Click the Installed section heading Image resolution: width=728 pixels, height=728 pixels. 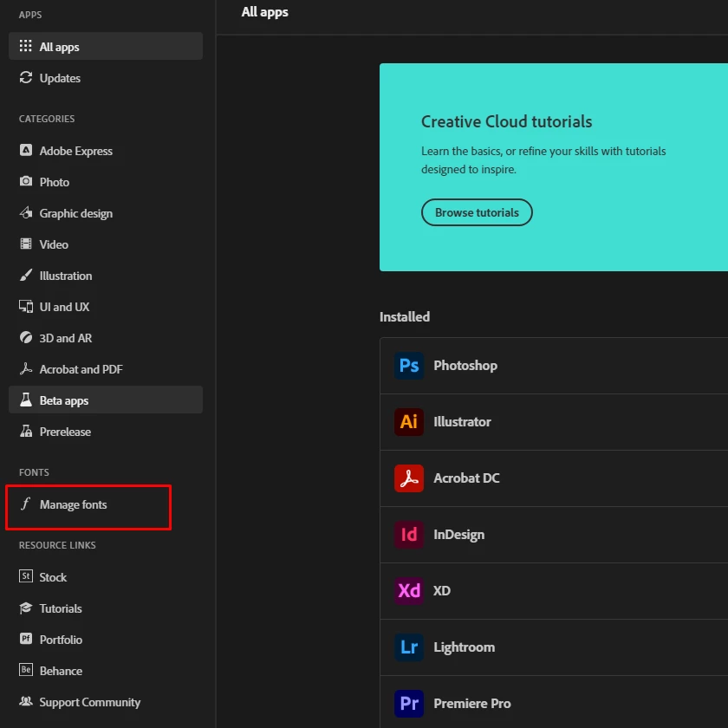point(405,316)
